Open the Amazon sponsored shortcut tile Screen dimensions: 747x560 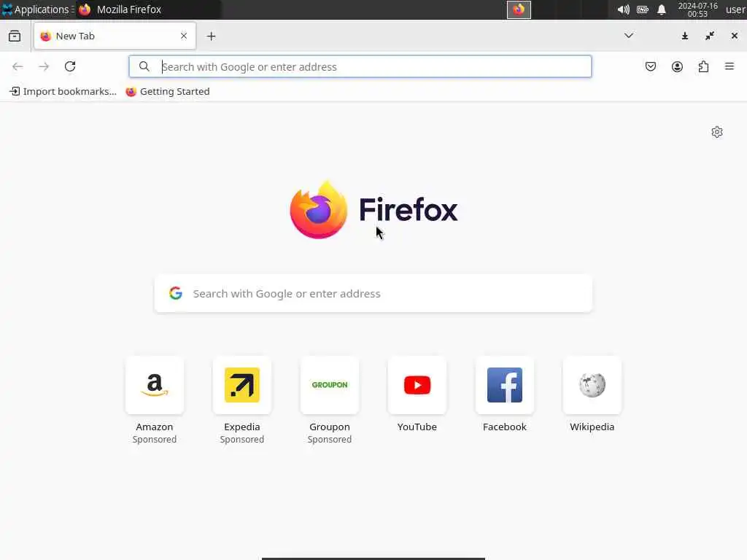pyautogui.click(x=155, y=385)
